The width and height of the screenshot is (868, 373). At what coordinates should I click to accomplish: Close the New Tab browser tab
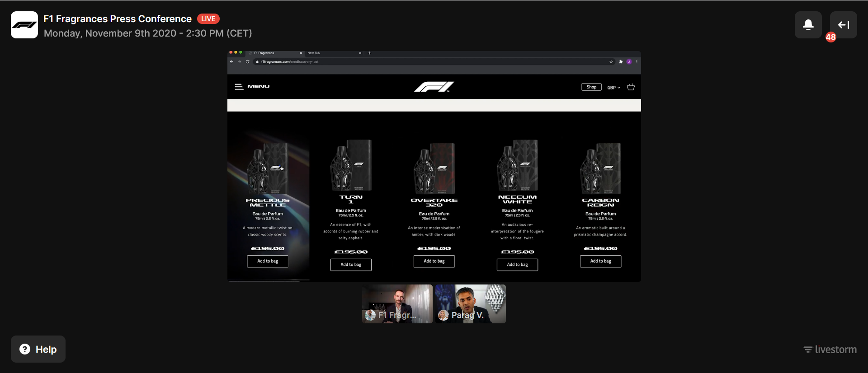(360, 53)
